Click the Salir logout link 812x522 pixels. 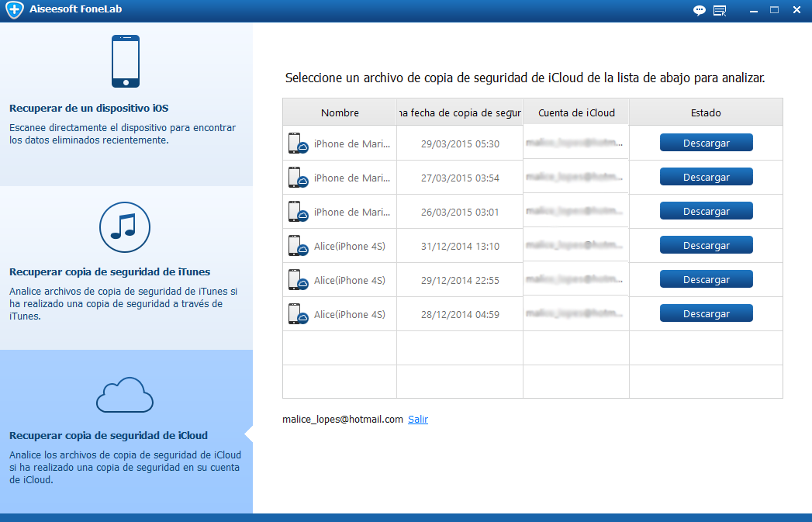[418, 420]
